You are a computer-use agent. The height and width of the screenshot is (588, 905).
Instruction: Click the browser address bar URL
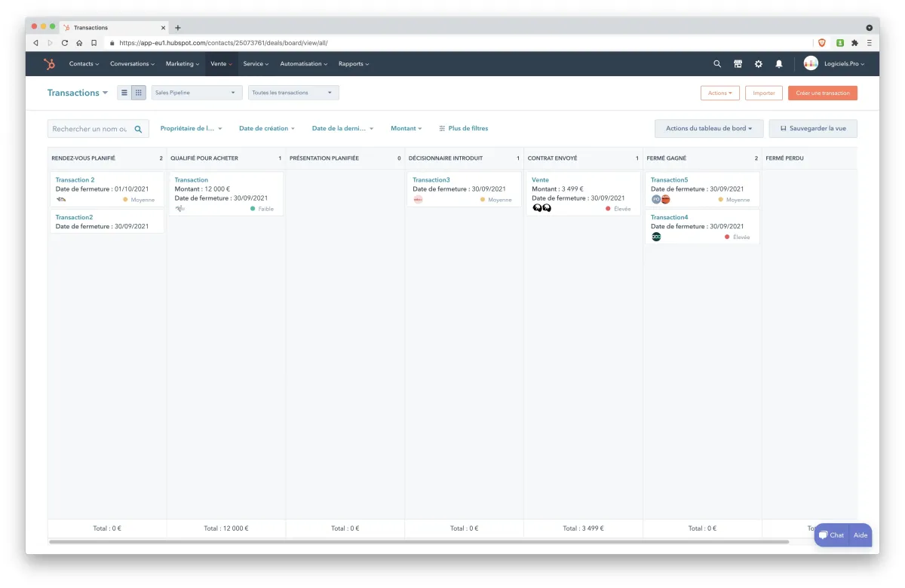(223, 43)
